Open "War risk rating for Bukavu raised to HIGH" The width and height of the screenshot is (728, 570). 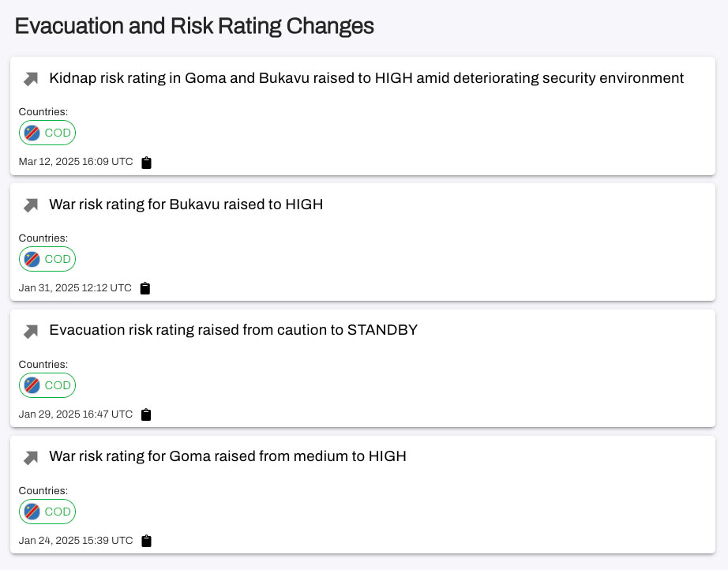tap(186, 204)
